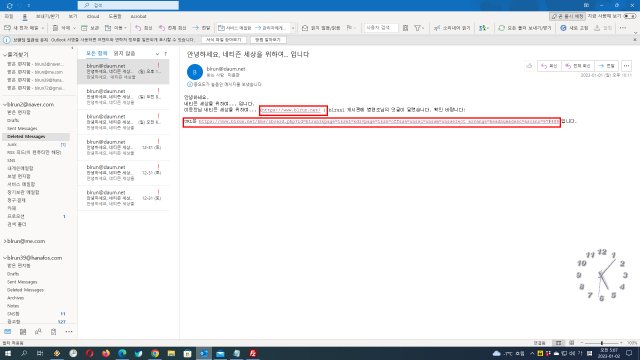
Task: Click the Read Aloud toolbar button
Action: pos(452,28)
